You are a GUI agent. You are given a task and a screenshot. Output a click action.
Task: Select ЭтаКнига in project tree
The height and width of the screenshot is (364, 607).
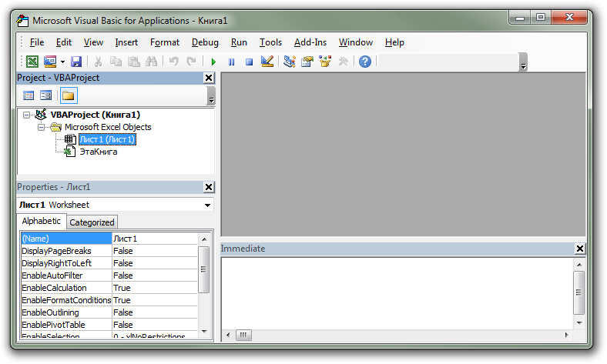[x=99, y=152]
